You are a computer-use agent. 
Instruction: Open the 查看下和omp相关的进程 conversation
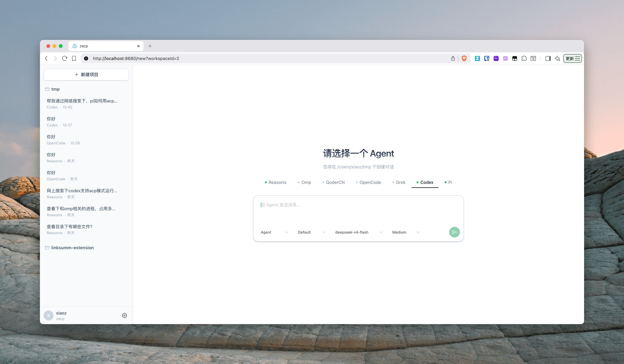[86, 211]
